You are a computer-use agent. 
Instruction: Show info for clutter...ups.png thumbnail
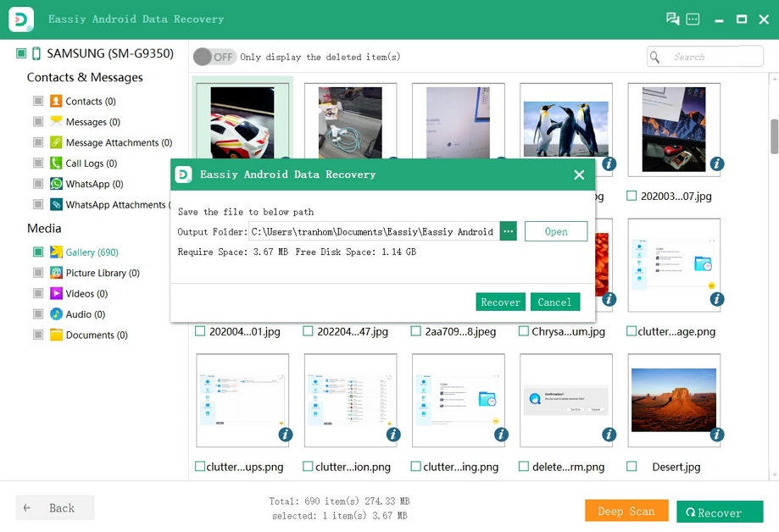[x=285, y=435]
